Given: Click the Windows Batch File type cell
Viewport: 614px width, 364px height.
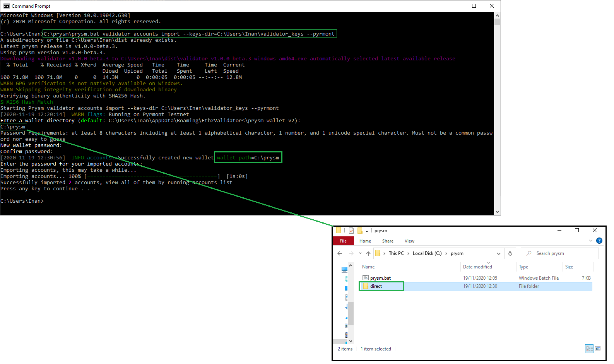Looking at the screenshot, I should click(539, 278).
